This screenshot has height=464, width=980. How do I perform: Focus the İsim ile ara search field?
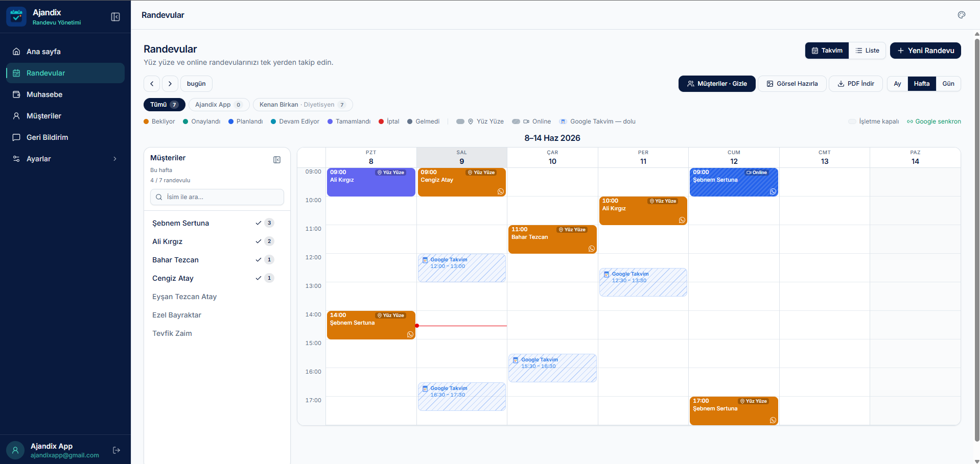[217, 197]
